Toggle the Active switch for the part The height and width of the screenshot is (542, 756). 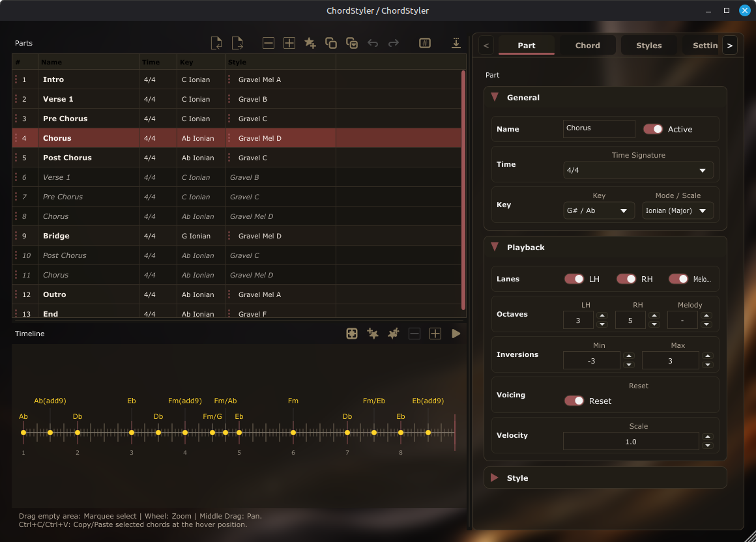pyautogui.click(x=653, y=129)
